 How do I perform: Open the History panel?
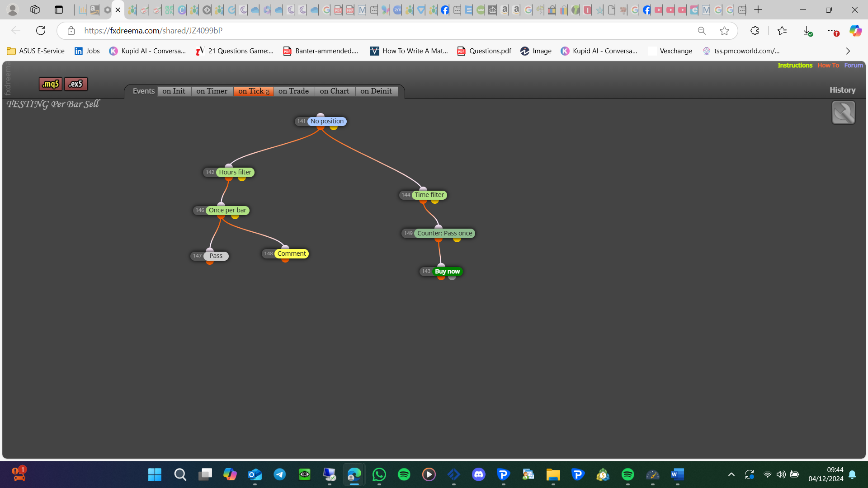click(x=843, y=90)
